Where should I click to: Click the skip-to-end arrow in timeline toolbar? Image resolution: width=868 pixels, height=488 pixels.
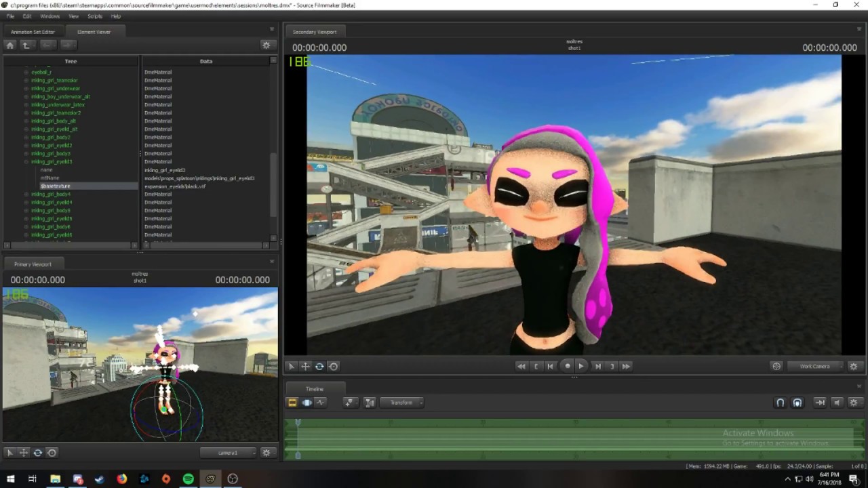tap(820, 403)
